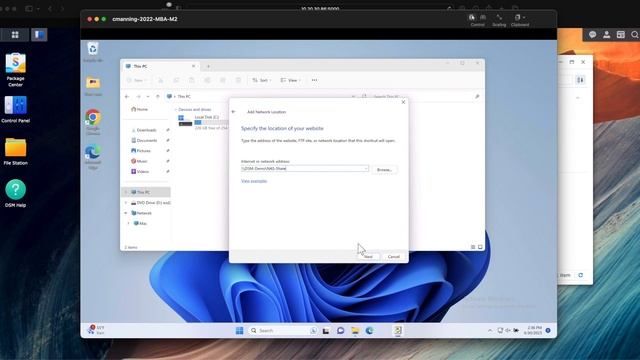Open Pictures in the navigation pane
The image size is (640, 360).
pyautogui.click(x=141, y=151)
